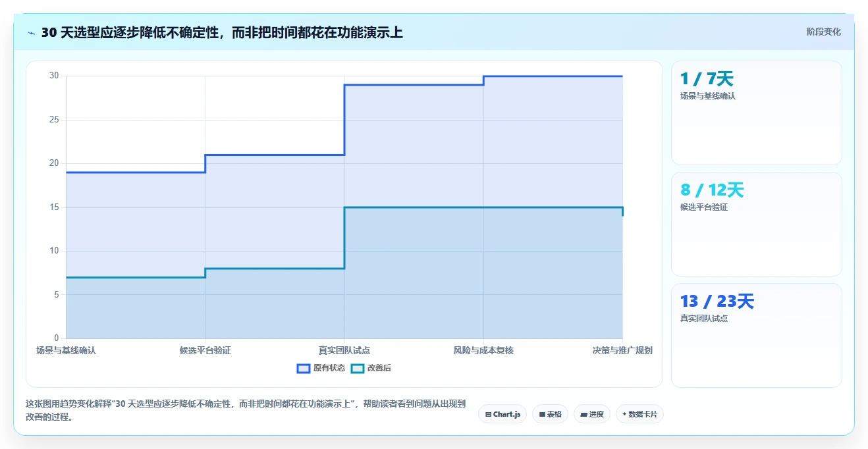The width and height of the screenshot is (868, 449).
Task: Open the 8 / 12天 stat card
Action: coord(756,224)
